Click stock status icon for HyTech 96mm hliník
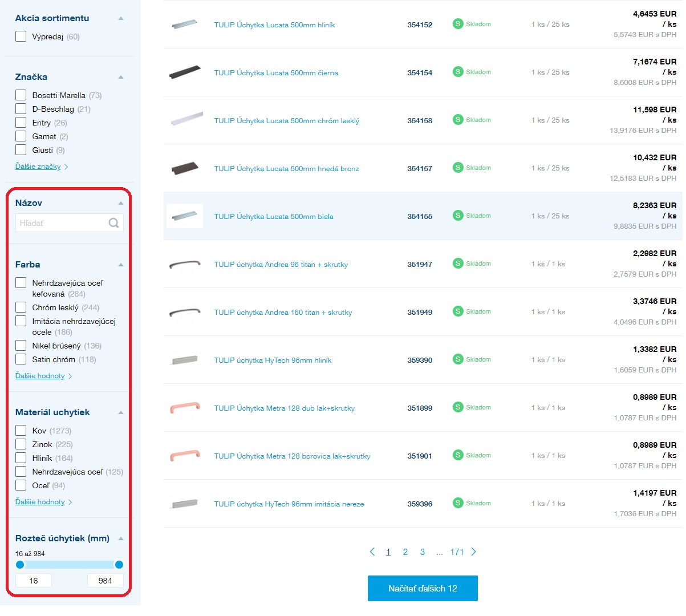 [x=458, y=359]
